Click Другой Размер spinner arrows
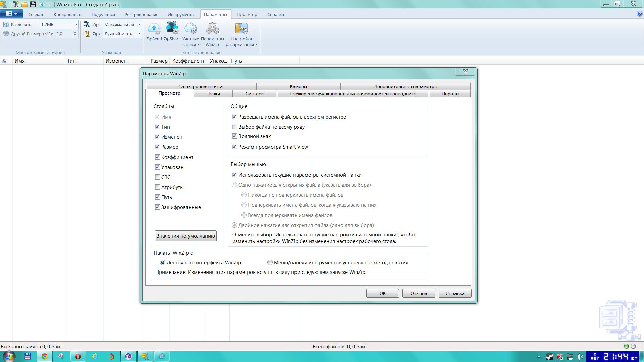 [x=75, y=34]
